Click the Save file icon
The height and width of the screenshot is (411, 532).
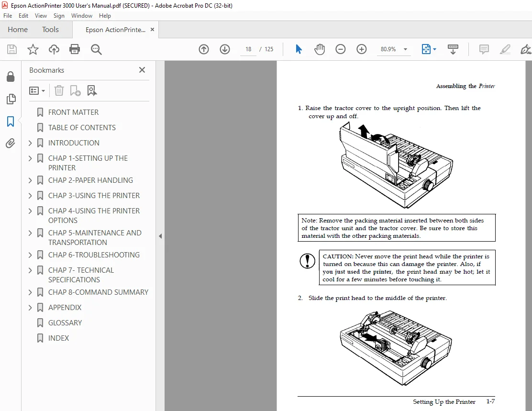pos(12,49)
